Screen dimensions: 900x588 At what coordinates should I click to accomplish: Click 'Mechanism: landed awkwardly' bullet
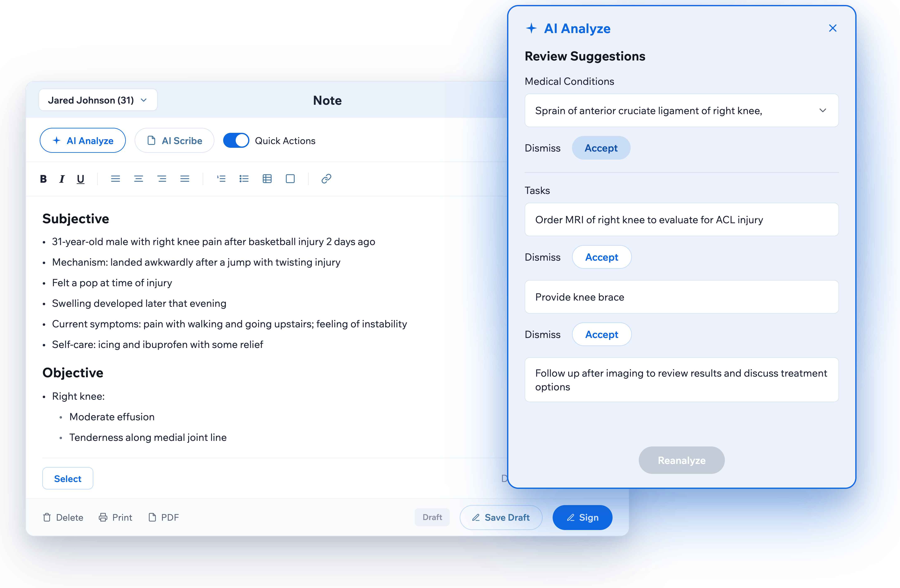click(196, 262)
